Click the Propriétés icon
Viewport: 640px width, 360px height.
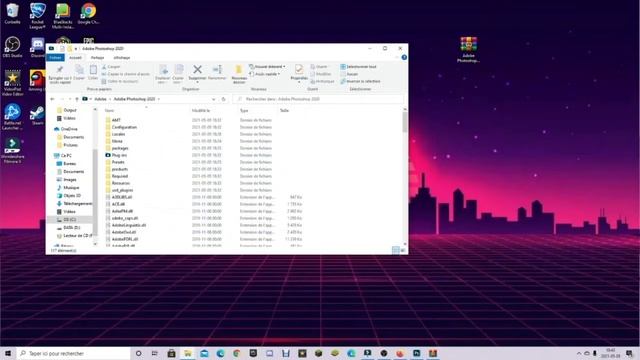[x=299, y=69]
